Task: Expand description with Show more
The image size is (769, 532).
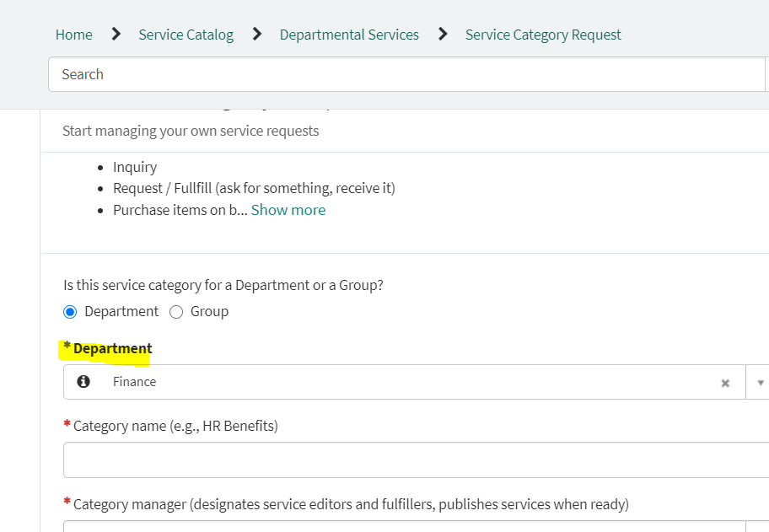Action: coord(288,210)
